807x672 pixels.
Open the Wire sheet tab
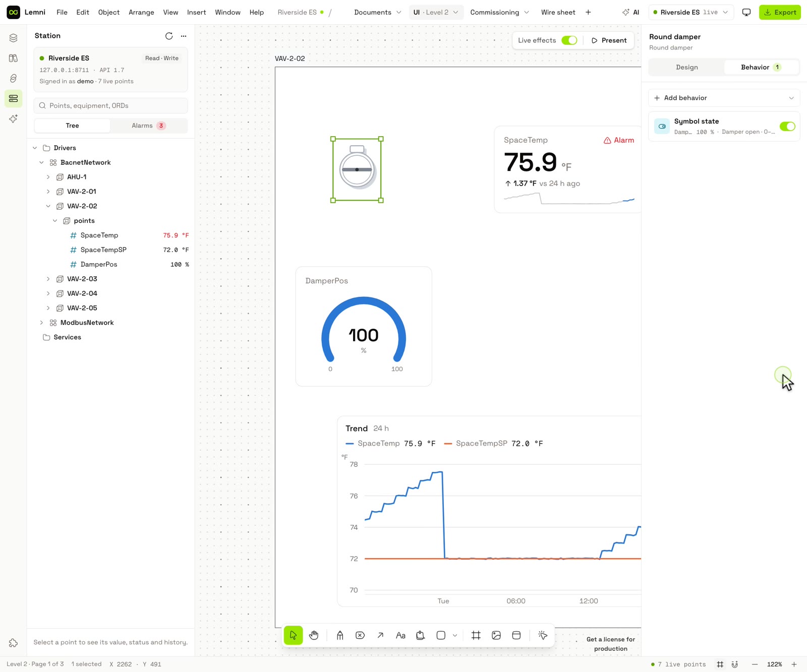(x=558, y=12)
